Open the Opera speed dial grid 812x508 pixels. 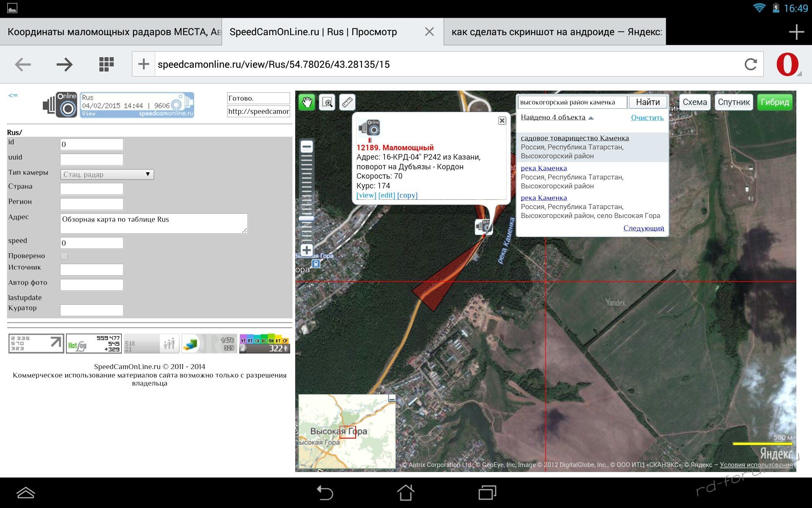[107, 64]
